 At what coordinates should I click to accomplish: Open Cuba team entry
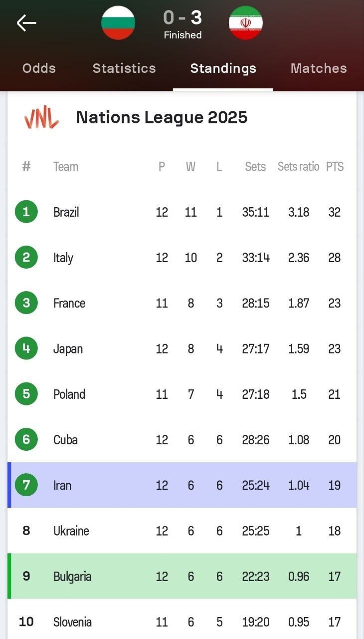(65, 439)
